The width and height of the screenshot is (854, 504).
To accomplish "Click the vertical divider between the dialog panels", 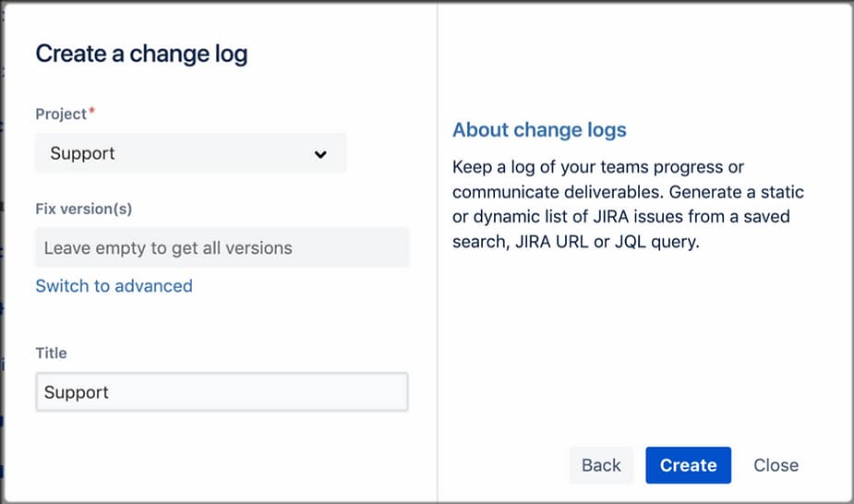I will [x=438, y=252].
